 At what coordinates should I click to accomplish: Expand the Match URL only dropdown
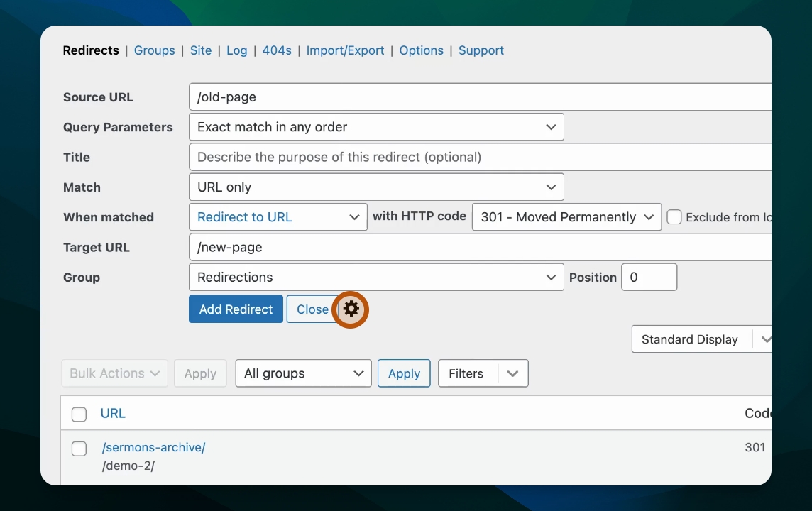(x=376, y=187)
